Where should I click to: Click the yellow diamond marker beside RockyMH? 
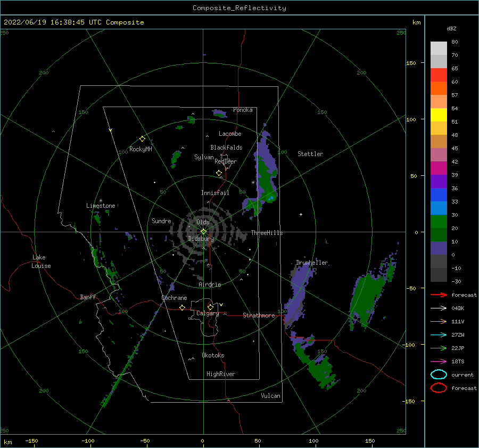click(x=142, y=139)
